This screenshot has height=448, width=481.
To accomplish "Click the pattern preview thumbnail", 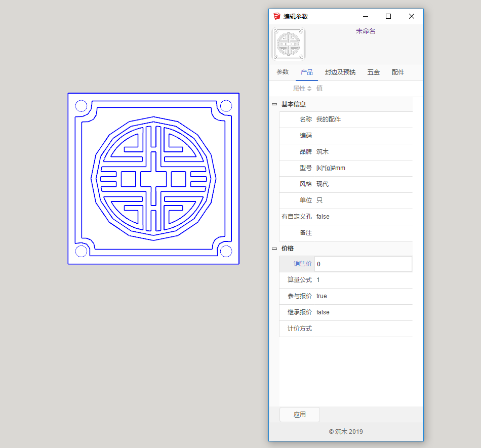I will [289, 45].
